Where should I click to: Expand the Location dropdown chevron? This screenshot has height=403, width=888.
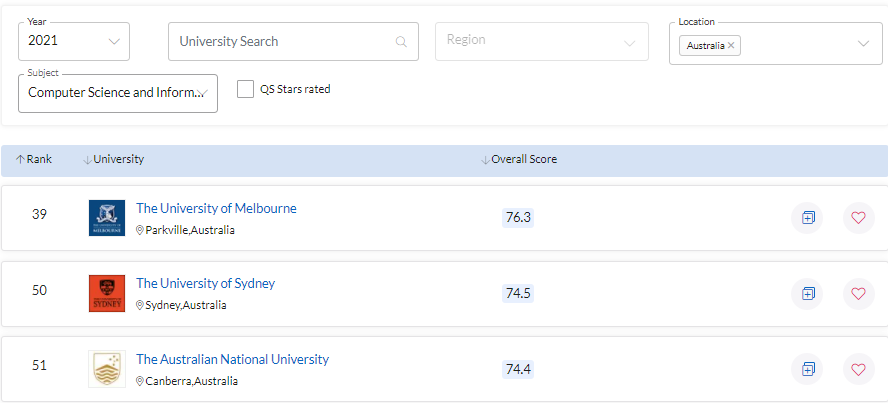(863, 44)
